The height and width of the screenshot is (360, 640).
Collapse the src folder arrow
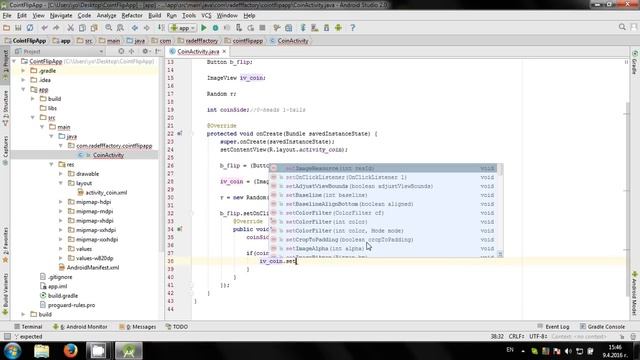33,118
